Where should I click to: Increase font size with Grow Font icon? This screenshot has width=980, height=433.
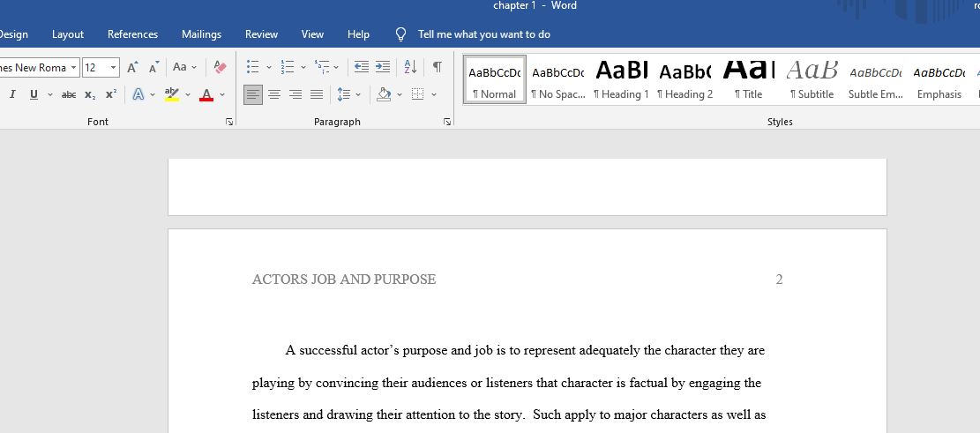[132, 68]
